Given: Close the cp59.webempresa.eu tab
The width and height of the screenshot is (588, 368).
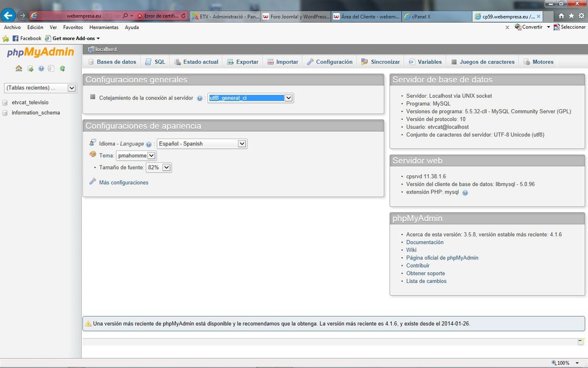Looking at the screenshot, I should [539, 16].
